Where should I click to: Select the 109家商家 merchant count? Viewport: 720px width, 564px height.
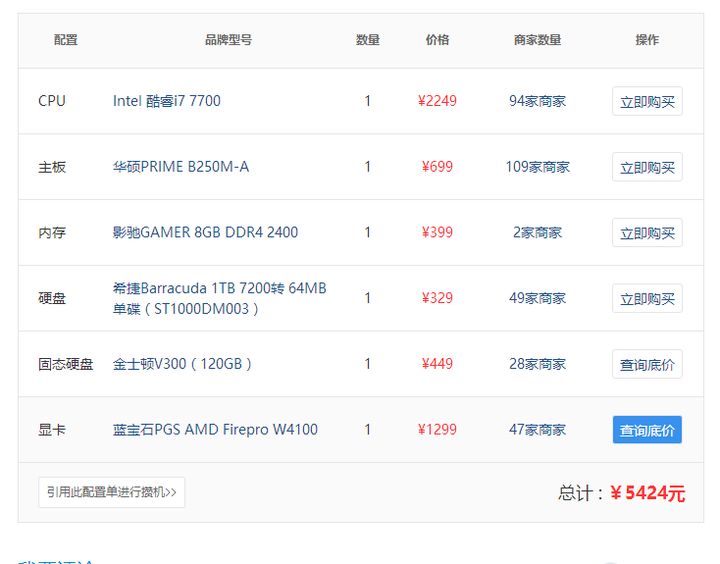pos(537,167)
